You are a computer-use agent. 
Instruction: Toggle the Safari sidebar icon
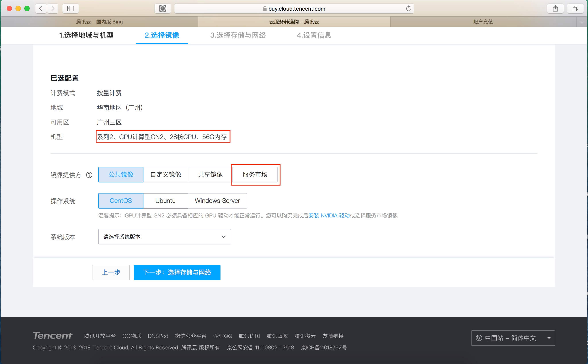(71, 9)
